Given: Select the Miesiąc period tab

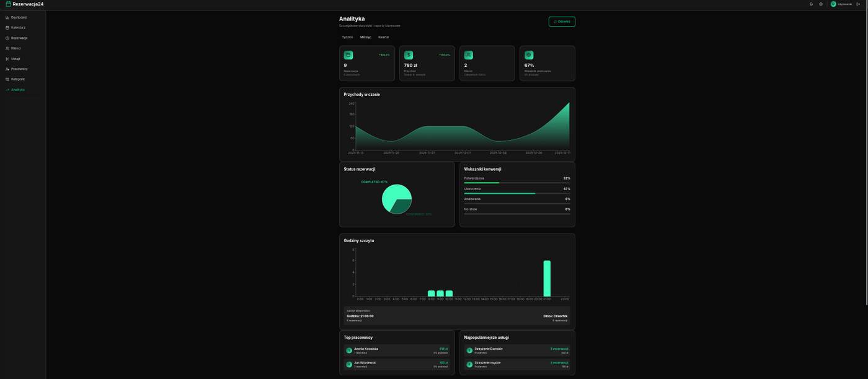Looking at the screenshot, I should click(x=366, y=37).
